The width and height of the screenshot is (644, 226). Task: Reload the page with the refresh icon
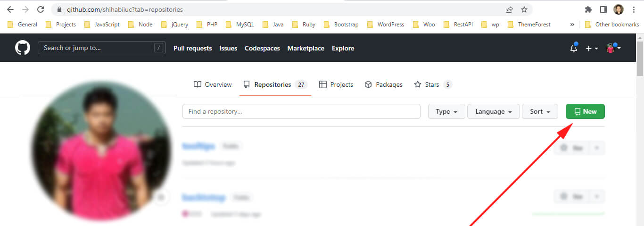point(41,9)
